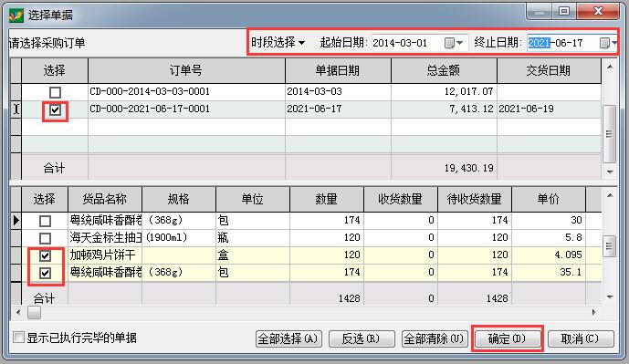Image resolution: width=629 pixels, height=364 pixels.
Task: Click the lower table vertical scrollbar thumb
Action: 610,245
